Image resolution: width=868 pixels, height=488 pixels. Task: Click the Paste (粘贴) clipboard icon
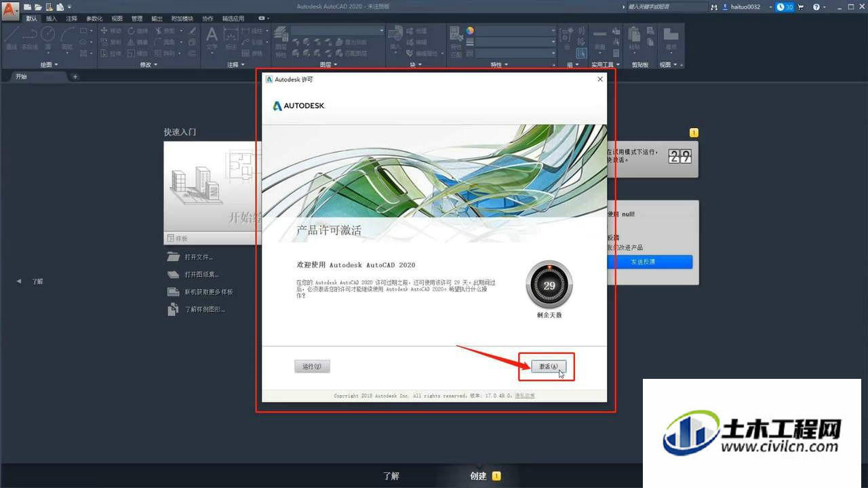pos(634,41)
